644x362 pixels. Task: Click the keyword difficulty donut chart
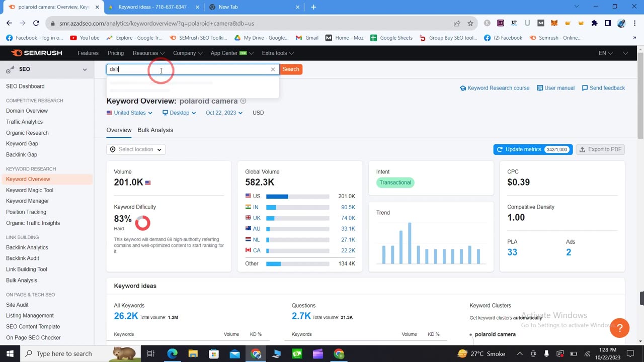143,223
